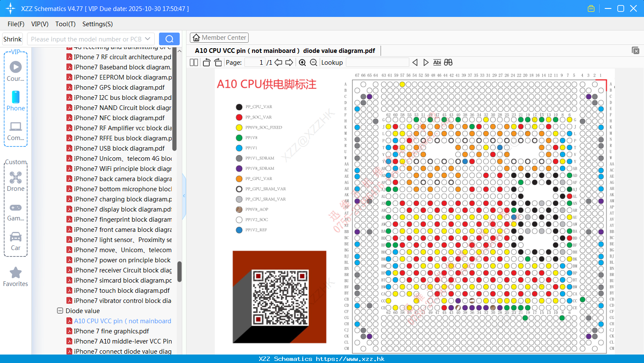Click the Shrink button

(x=13, y=39)
